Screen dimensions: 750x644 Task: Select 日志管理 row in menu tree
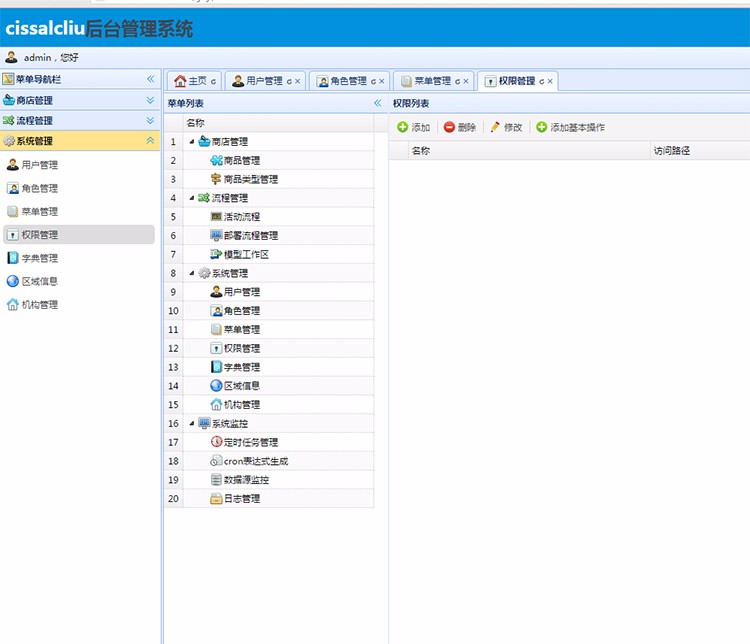[x=269, y=499]
